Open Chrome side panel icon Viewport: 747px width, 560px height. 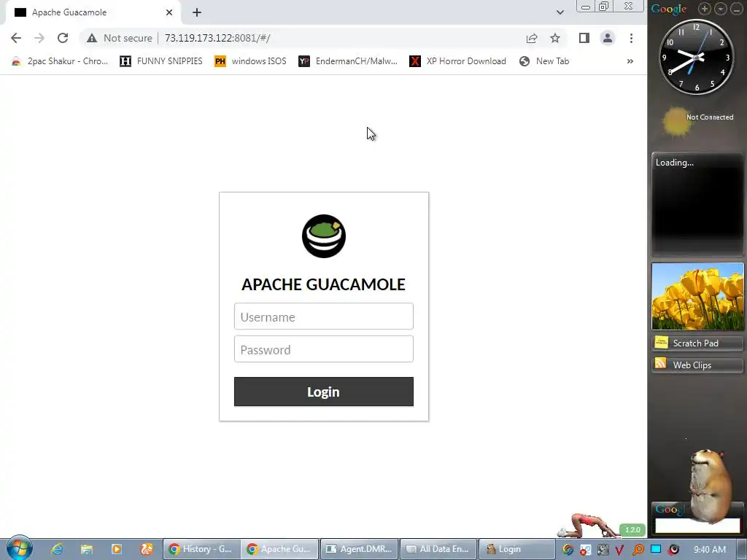(x=584, y=38)
